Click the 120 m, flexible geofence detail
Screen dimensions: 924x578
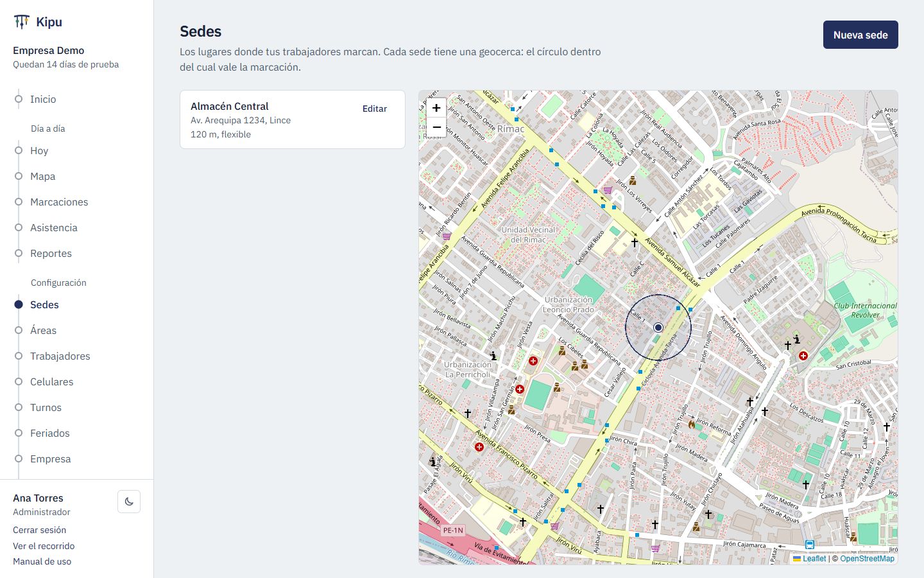[221, 134]
